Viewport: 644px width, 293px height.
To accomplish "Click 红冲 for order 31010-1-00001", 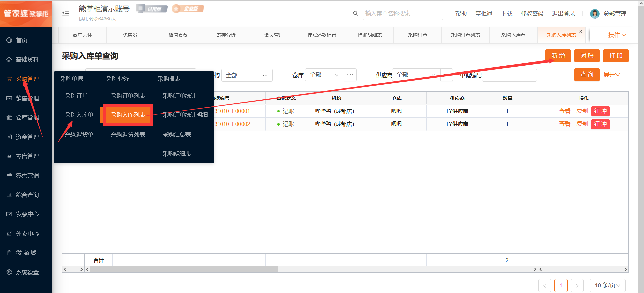I will [x=600, y=111].
